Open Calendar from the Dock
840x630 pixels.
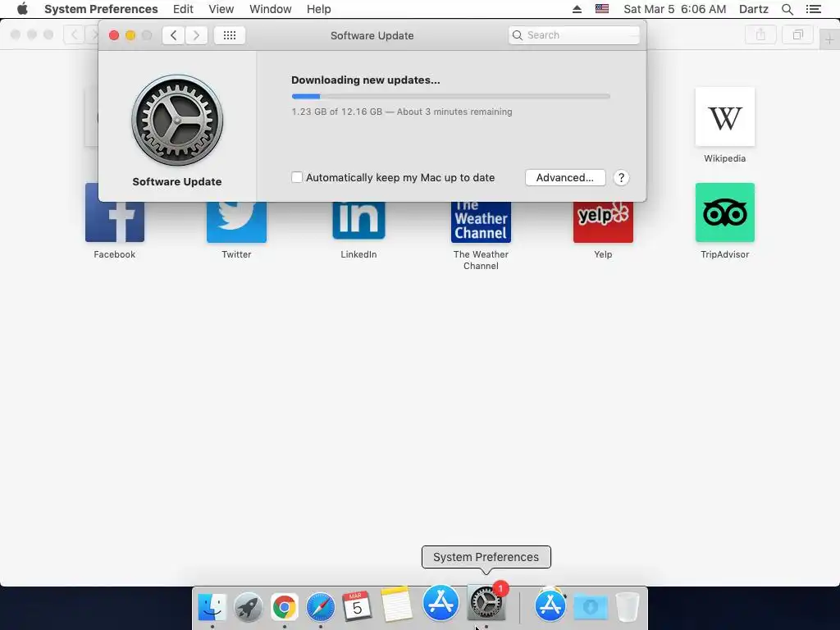coord(357,606)
